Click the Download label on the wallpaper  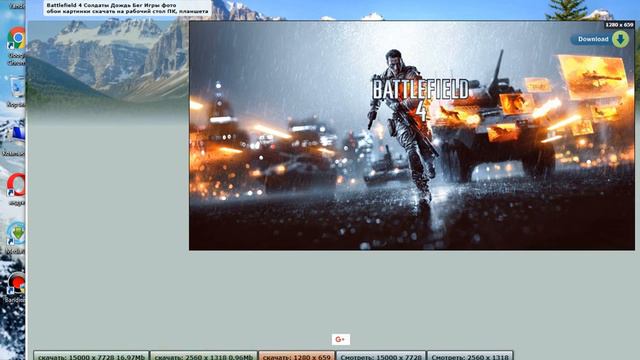coord(593,39)
